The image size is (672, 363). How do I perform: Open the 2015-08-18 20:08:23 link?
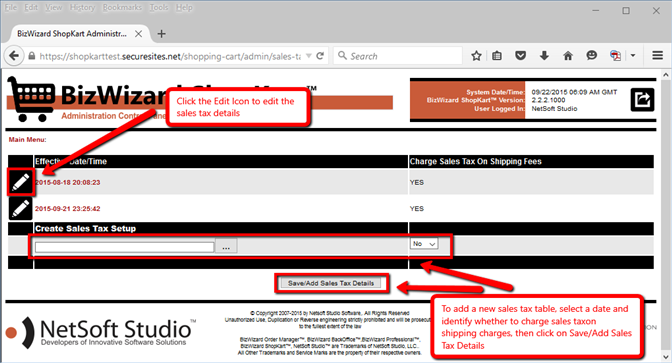(x=68, y=182)
